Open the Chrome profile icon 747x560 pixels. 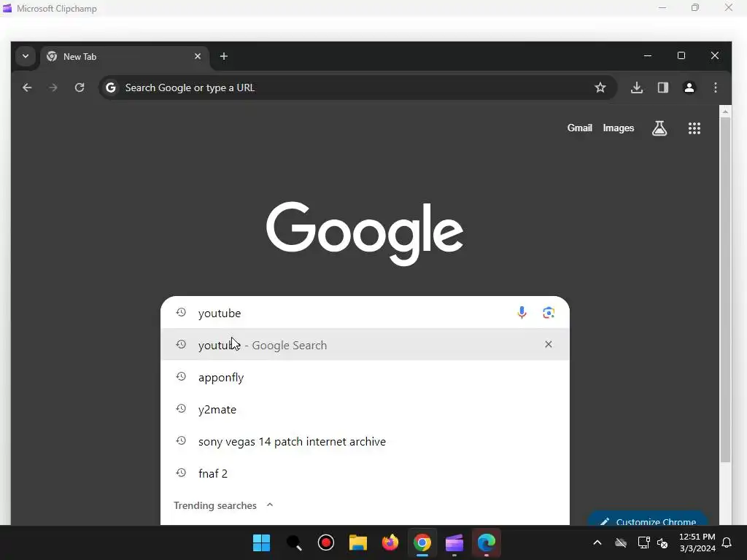pos(689,87)
